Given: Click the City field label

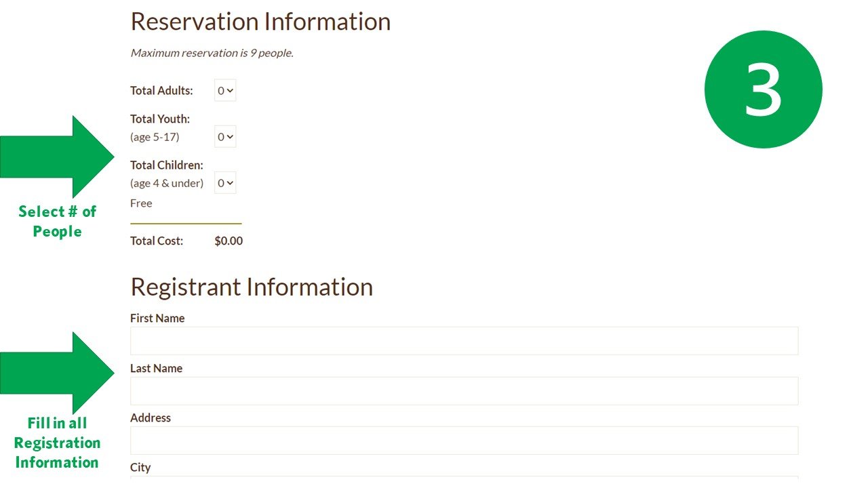Looking at the screenshot, I should pos(140,468).
